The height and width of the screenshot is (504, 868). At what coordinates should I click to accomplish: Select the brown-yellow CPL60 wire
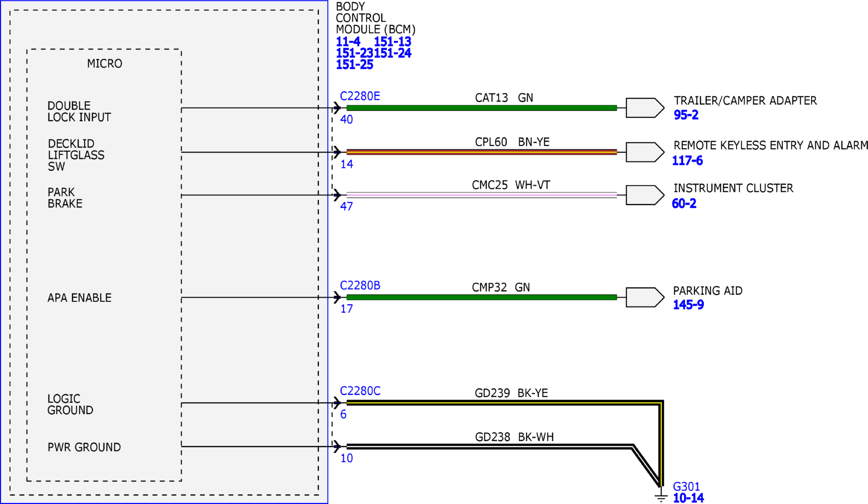(482, 152)
